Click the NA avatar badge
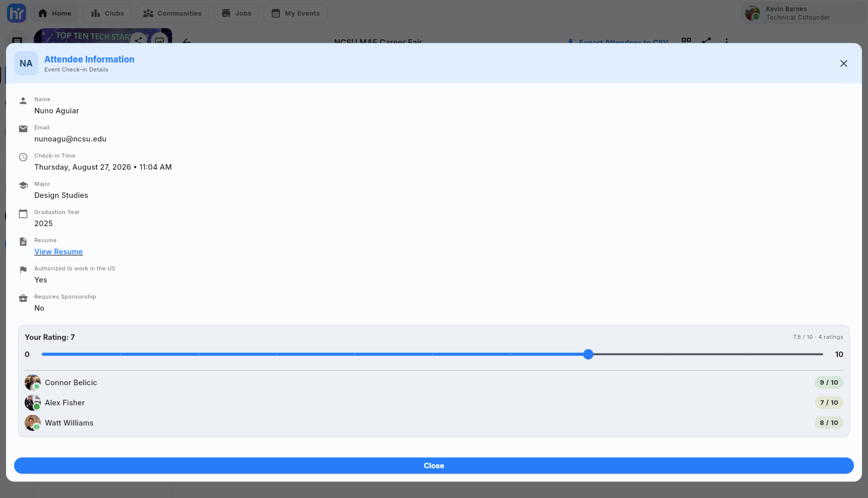The height and width of the screenshot is (498, 868). (x=26, y=63)
